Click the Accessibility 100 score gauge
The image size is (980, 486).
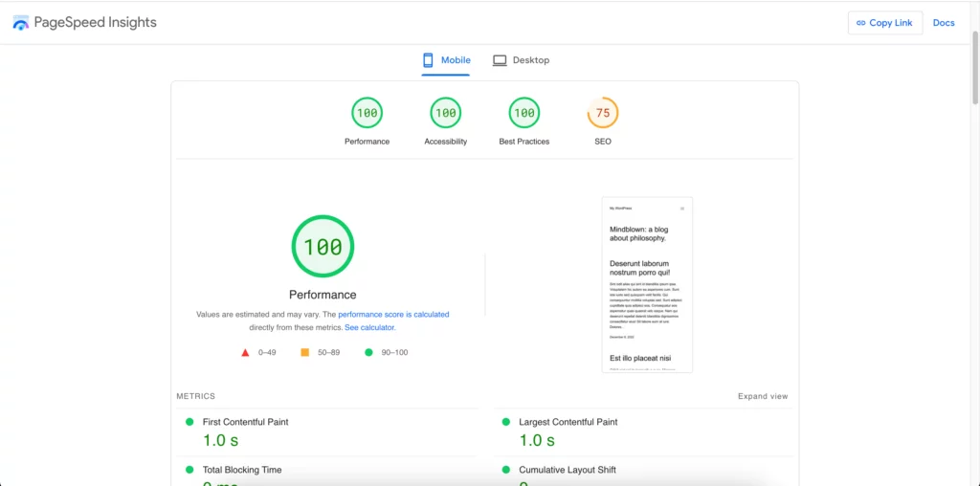[x=446, y=113]
